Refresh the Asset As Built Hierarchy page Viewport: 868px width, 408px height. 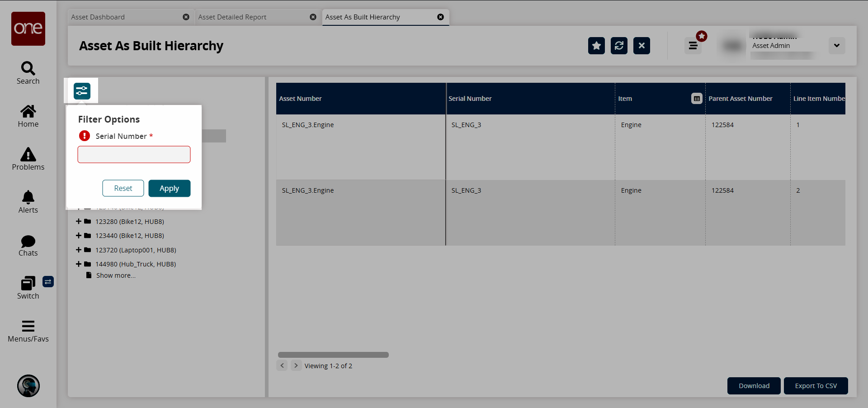click(619, 46)
